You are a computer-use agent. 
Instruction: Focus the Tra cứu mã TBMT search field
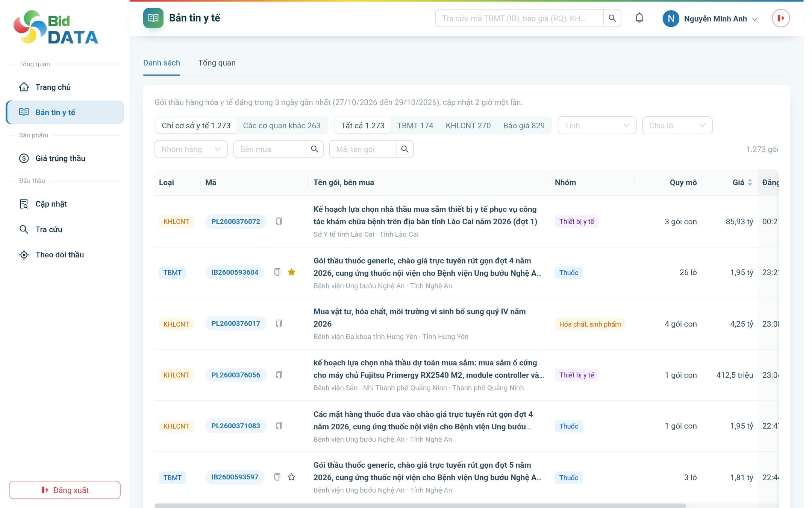[519, 18]
